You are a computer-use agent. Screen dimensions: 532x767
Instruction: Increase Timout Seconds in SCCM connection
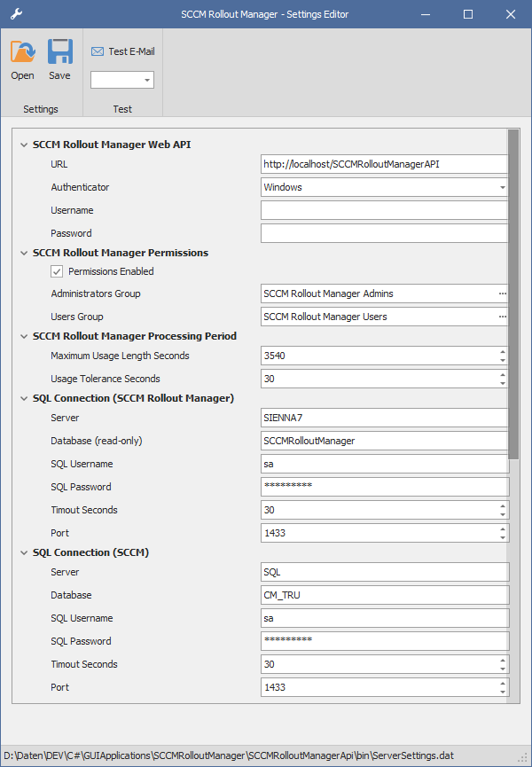(503, 661)
